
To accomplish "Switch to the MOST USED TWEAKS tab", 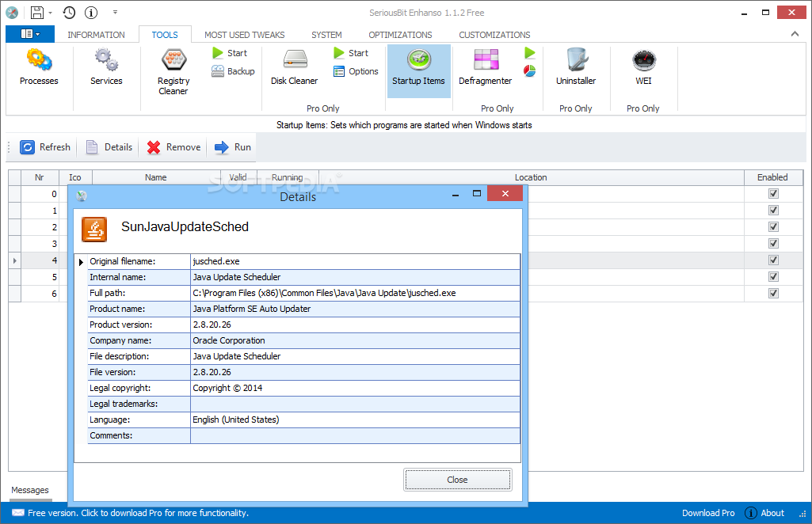I will click(x=245, y=35).
